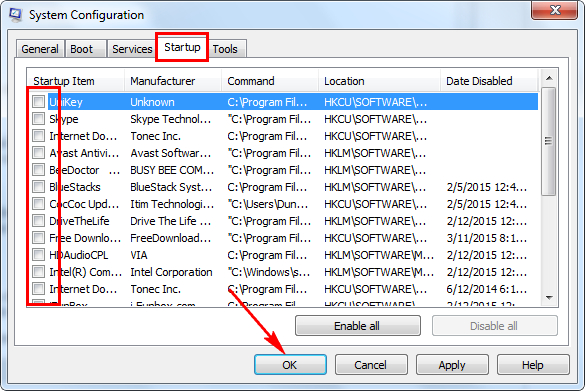Click the Apply button

pos(452,365)
